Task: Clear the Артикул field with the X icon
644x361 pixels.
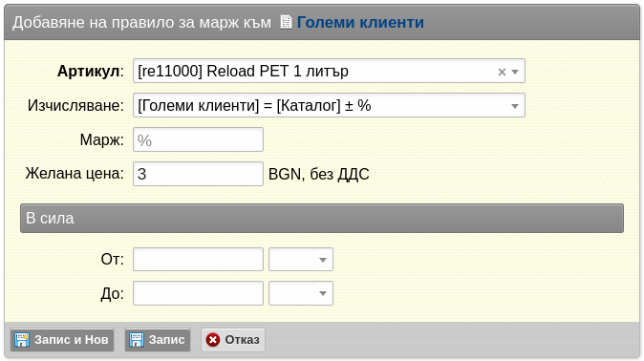Action: (x=502, y=72)
